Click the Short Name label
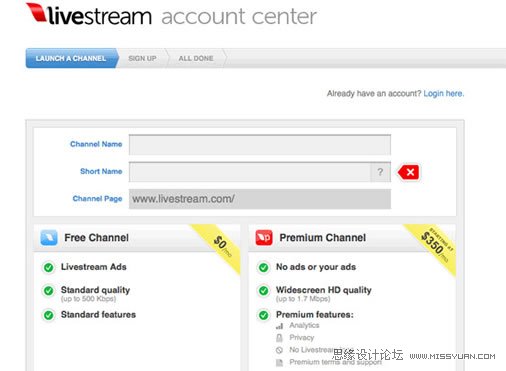The image size is (506, 371). (101, 171)
